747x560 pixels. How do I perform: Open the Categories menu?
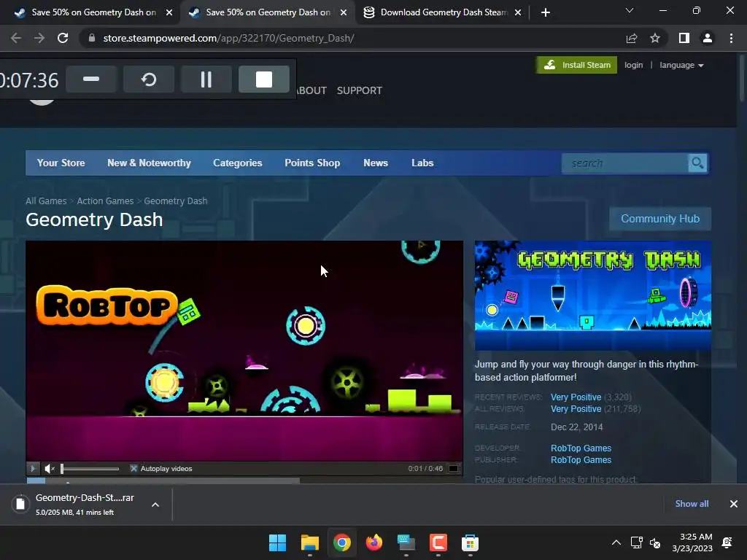point(238,163)
